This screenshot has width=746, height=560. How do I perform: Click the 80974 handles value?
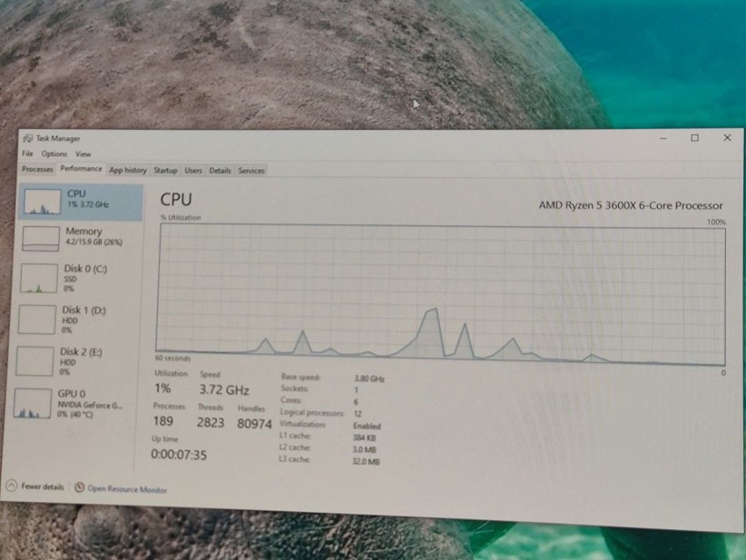point(254,424)
